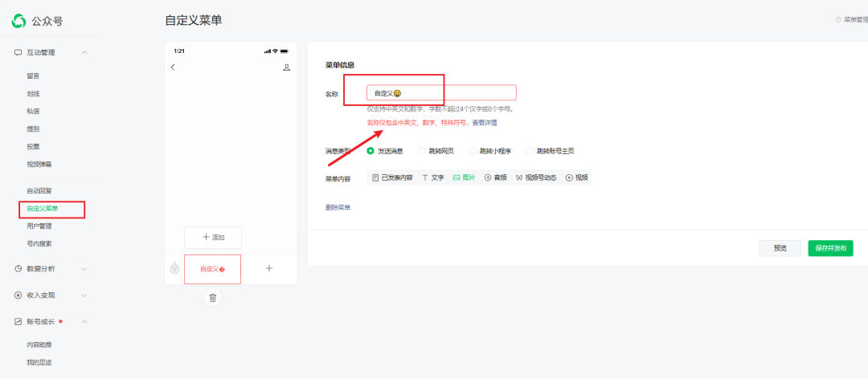Image resolution: width=868 pixels, height=379 pixels.
Task: Open 划线 in the sidebar
Action: 33,93
